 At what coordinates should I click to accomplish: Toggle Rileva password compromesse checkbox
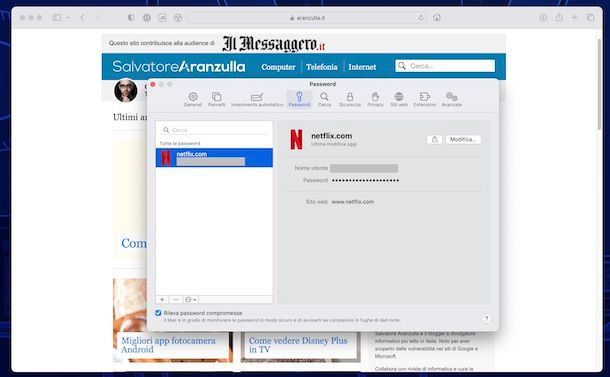pos(158,313)
